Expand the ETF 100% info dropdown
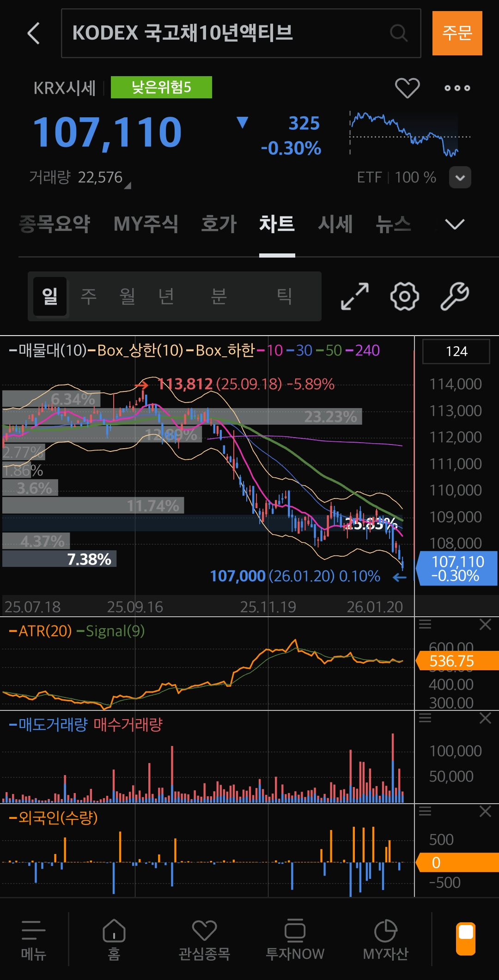This screenshot has width=499, height=980. click(460, 177)
